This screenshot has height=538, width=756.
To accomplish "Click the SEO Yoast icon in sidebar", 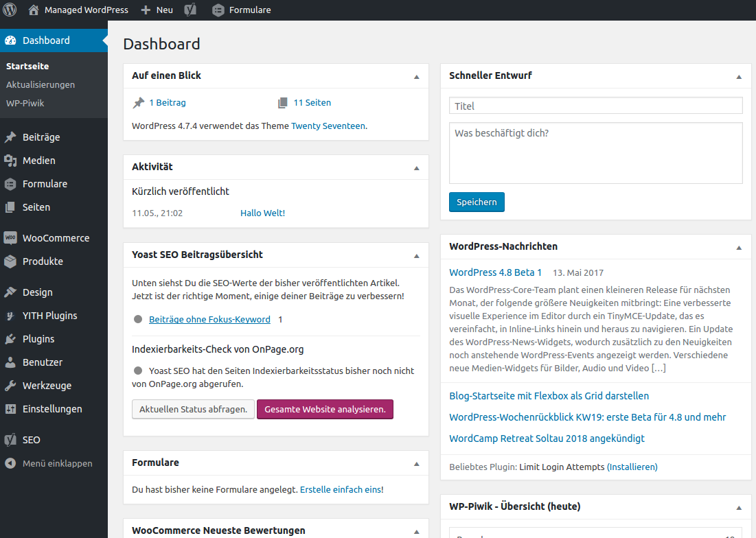I will pyautogui.click(x=10, y=440).
